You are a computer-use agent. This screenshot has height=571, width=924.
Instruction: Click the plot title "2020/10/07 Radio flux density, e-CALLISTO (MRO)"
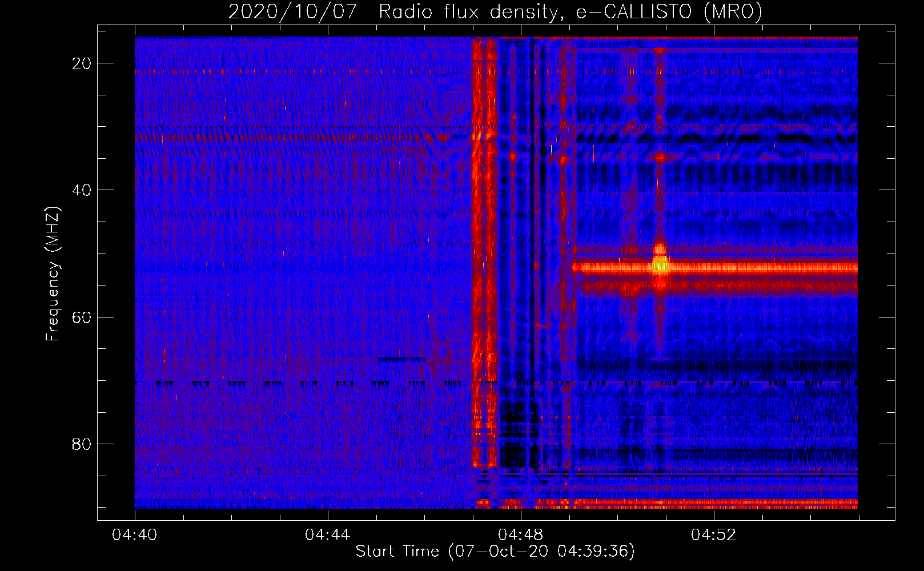(x=495, y=11)
